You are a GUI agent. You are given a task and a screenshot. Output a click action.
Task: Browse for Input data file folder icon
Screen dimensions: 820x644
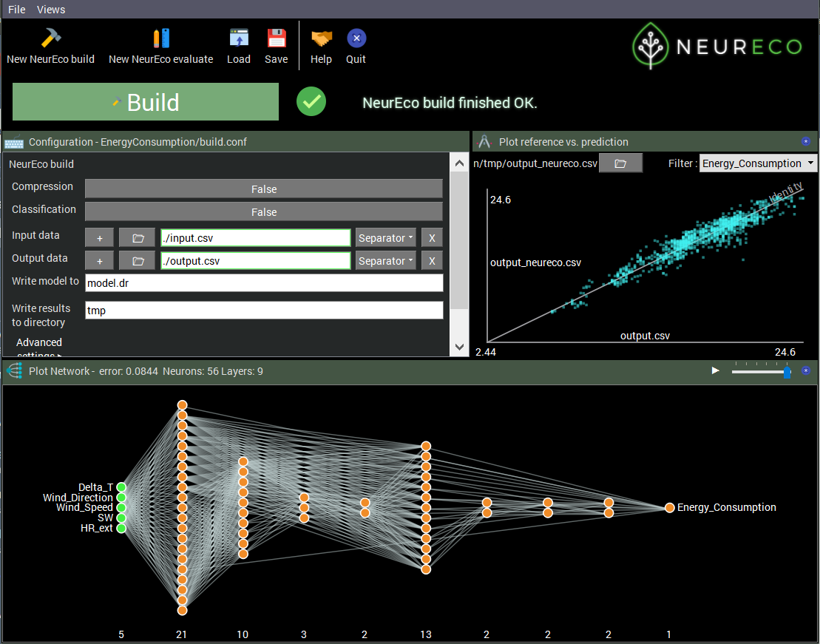tap(138, 238)
